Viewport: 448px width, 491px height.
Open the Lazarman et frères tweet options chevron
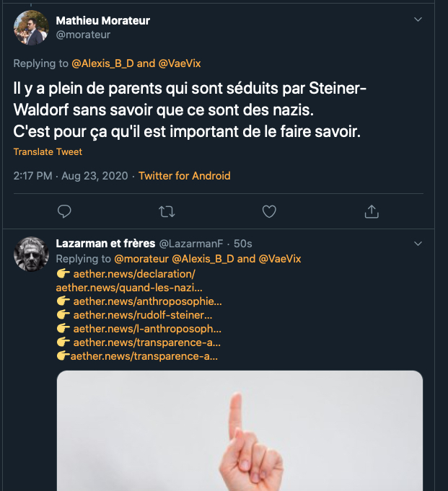tap(418, 244)
